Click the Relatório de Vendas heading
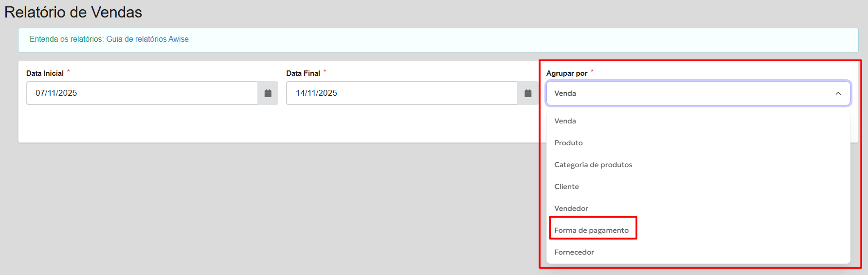Image resolution: width=868 pixels, height=275 pixels. pos(73,12)
